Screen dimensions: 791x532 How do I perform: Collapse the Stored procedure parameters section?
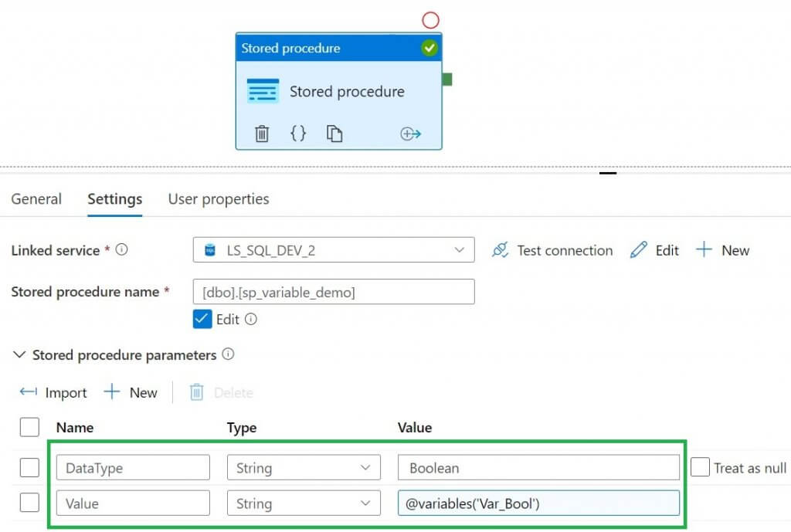pyautogui.click(x=19, y=355)
